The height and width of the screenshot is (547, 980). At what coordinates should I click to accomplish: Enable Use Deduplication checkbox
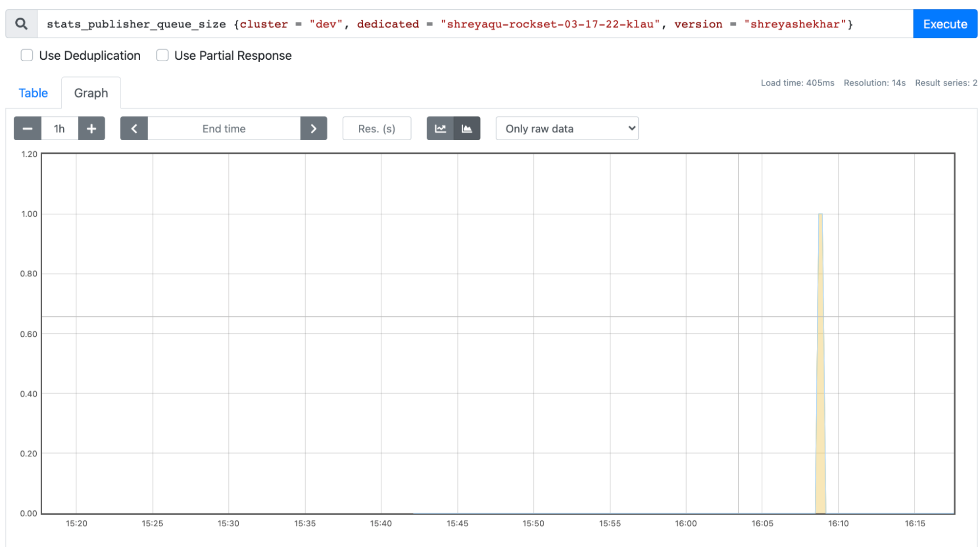(x=27, y=55)
